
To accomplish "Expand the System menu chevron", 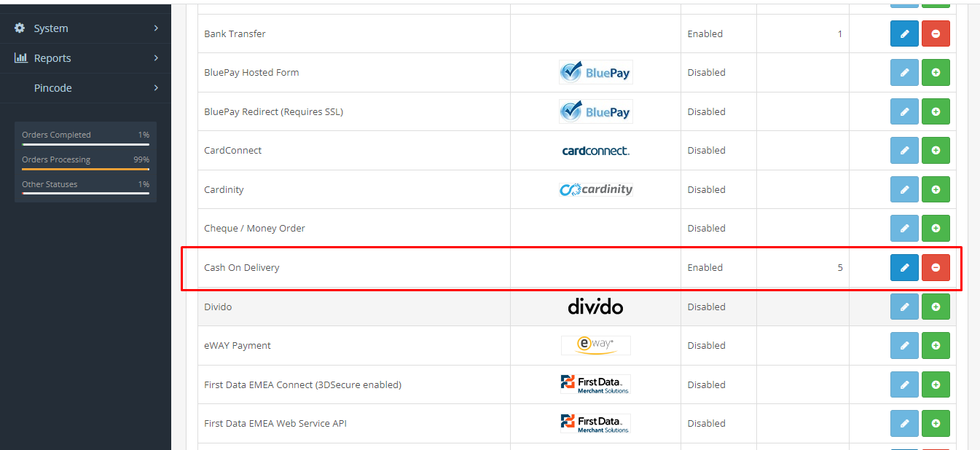I will [x=156, y=28].
